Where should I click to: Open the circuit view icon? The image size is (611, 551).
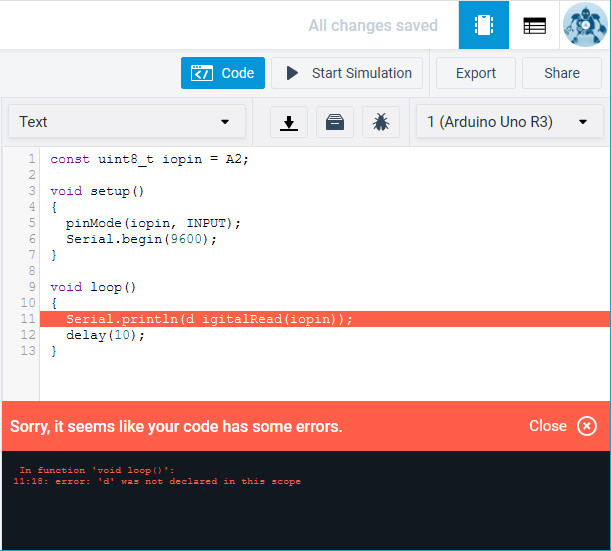click(x=484, y=25)
